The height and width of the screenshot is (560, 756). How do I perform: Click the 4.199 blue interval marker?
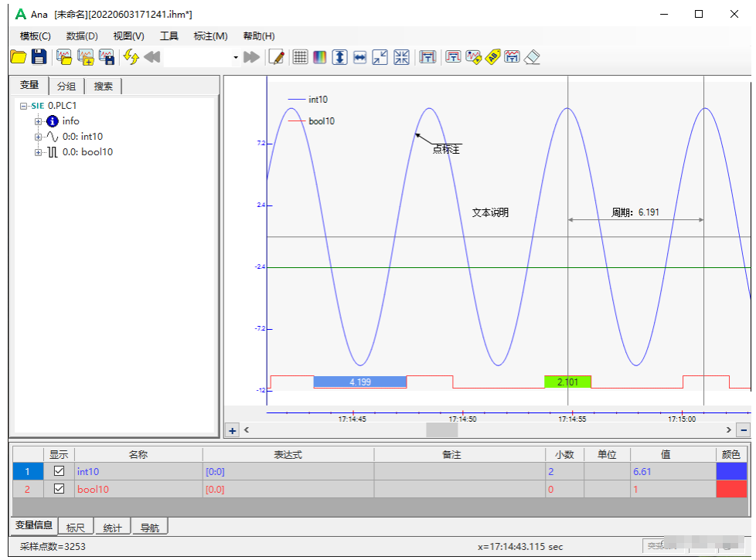tap(359, 382)
